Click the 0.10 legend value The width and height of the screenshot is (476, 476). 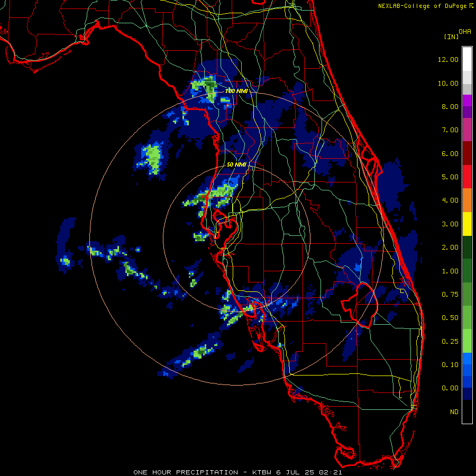(x=450, y=365)
